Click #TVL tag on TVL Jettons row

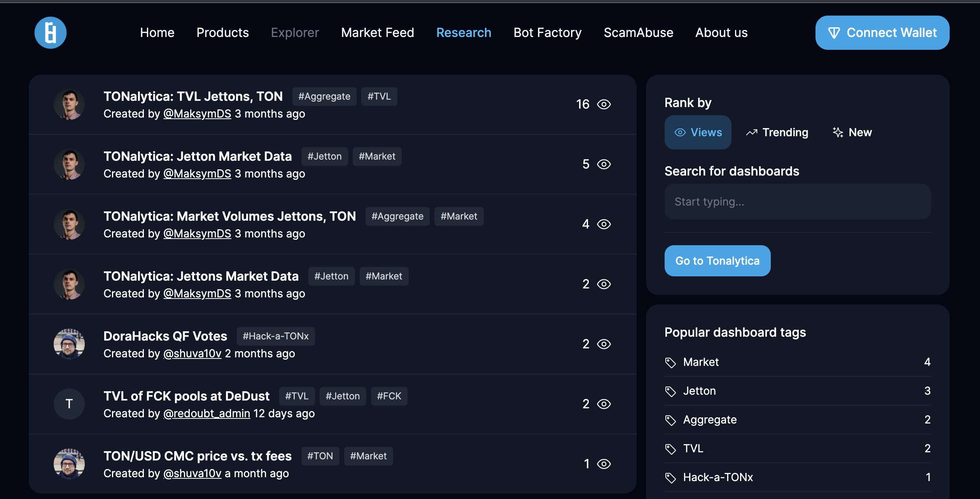point(379,96)
